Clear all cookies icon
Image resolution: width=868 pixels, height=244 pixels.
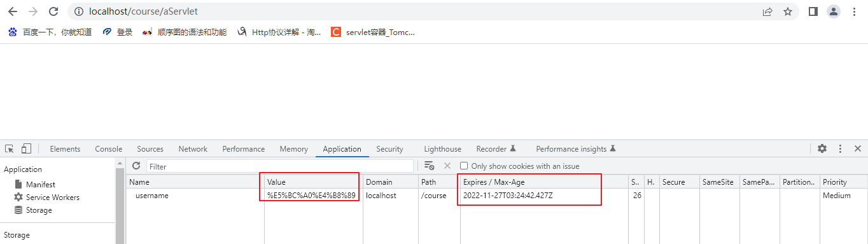pos(429,166)
